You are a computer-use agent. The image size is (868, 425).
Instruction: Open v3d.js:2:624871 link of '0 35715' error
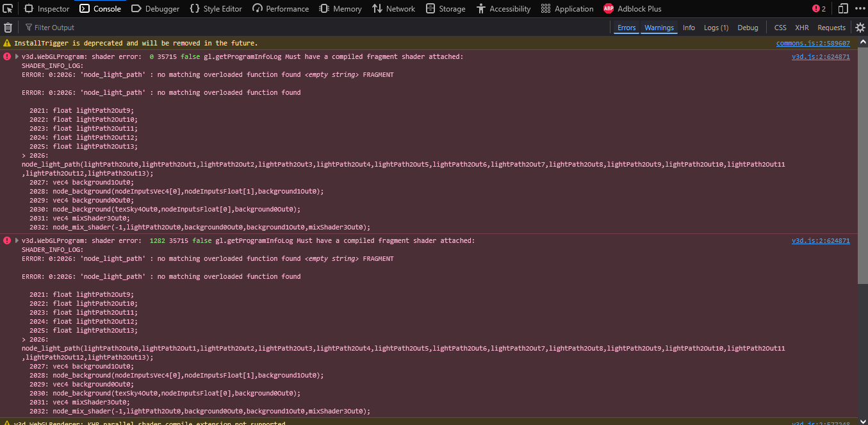pos(821,57)
